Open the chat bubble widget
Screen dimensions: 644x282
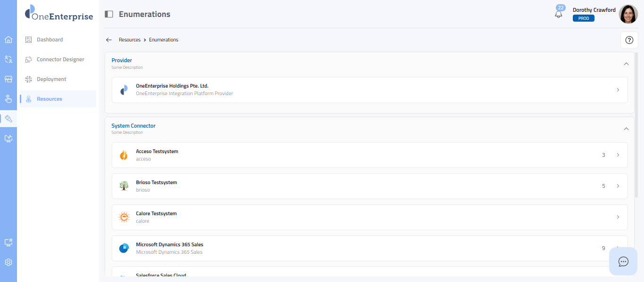coord(623,261)
